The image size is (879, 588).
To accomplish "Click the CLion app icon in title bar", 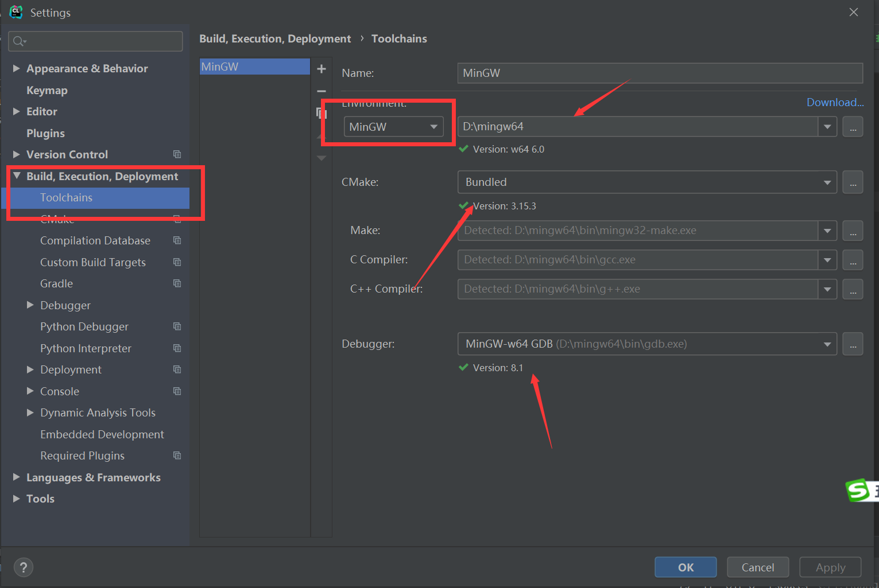I will coord(16,12).
